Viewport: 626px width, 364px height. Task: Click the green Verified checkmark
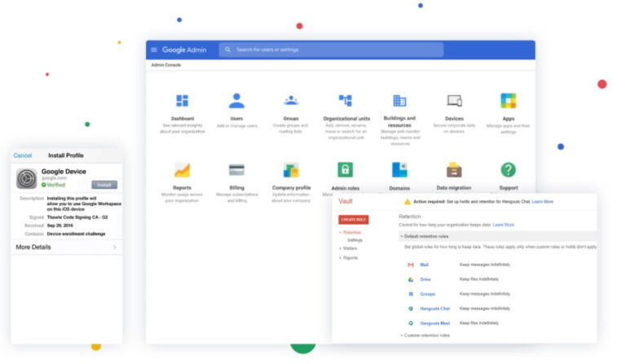point(44,185)
